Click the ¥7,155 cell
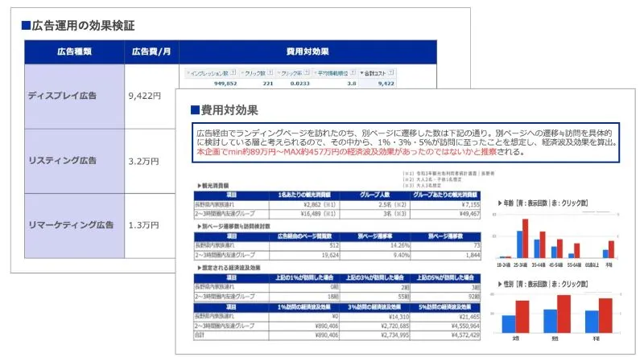The width and height of the screenshot is (644, 361). (x=470, y=204)
